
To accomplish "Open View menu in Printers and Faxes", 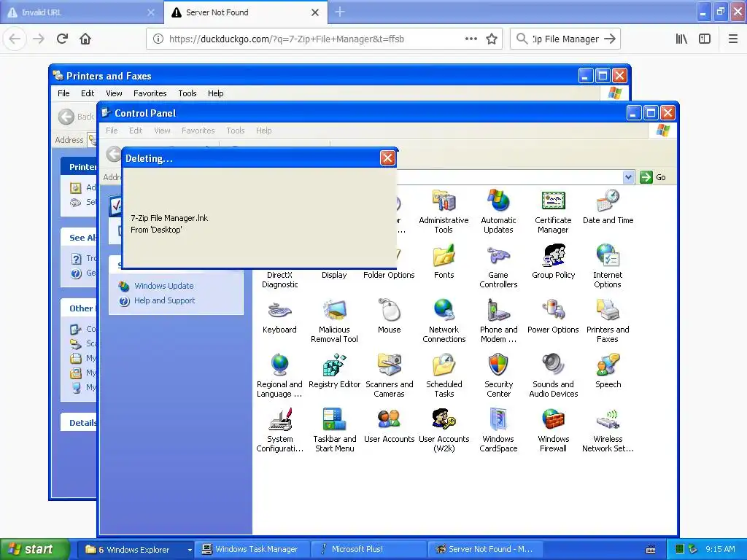I will [114, 93].
